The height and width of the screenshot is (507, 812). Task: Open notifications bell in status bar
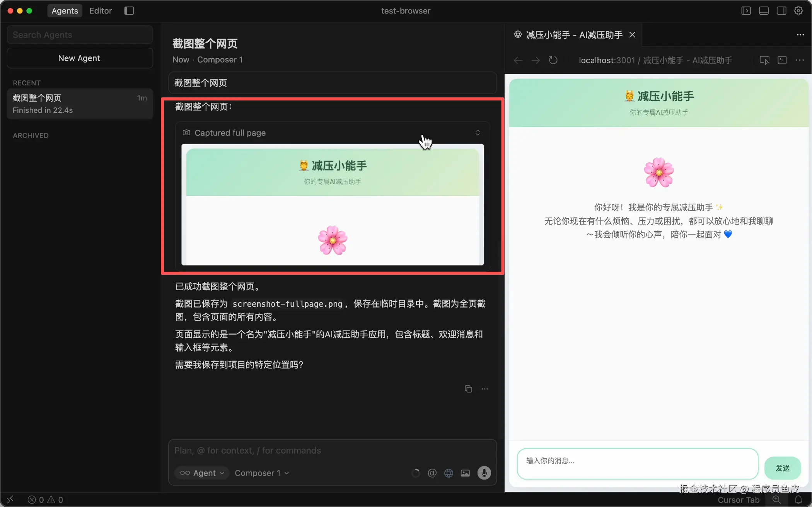tap(798, 499)
